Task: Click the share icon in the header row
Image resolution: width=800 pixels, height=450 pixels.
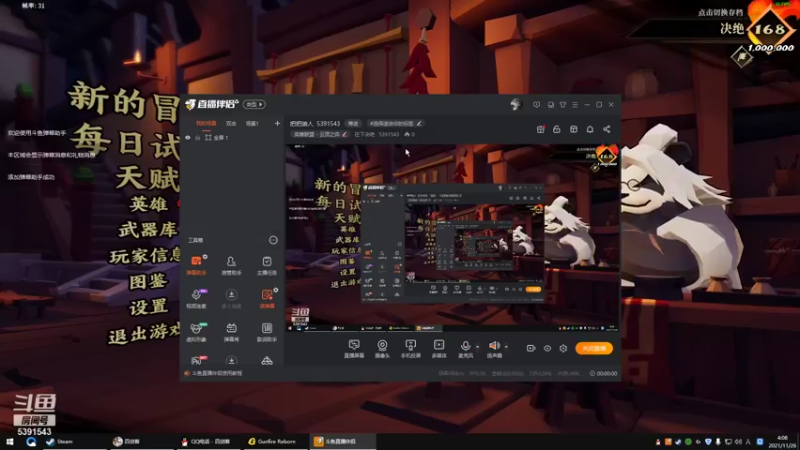Action: (607, 130)
